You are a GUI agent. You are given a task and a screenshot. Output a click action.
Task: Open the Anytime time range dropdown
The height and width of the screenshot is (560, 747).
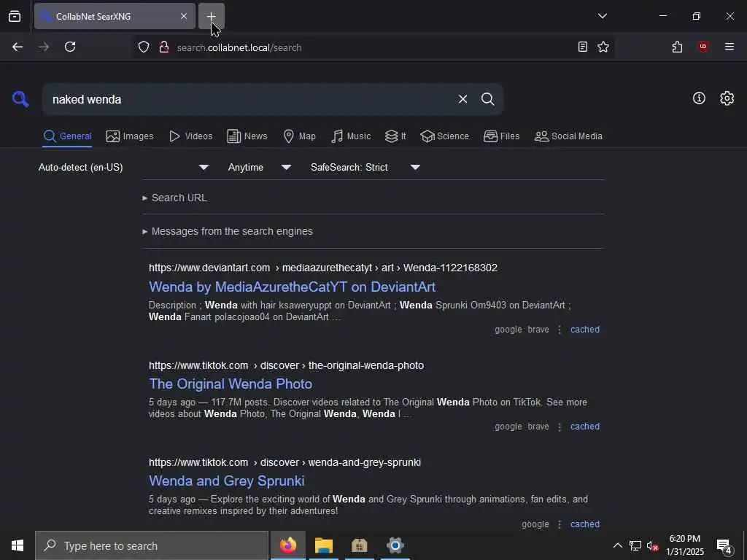coord(260,167)
